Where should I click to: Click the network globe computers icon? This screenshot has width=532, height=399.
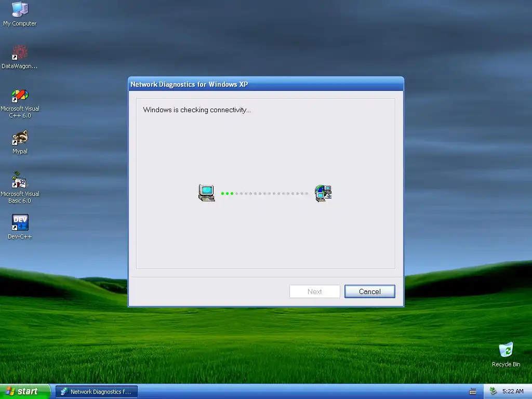click(323, 193)
